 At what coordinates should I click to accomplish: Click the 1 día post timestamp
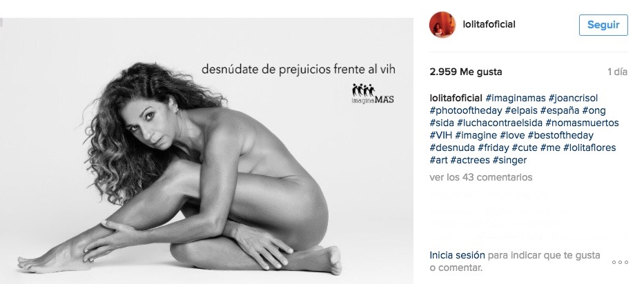point(617,72)
